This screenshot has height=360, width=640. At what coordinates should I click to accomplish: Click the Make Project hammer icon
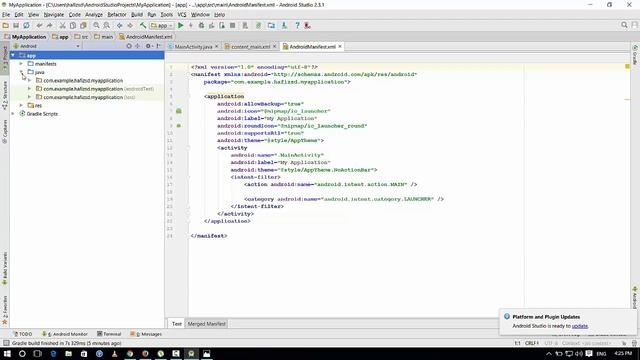coord(143,25)
